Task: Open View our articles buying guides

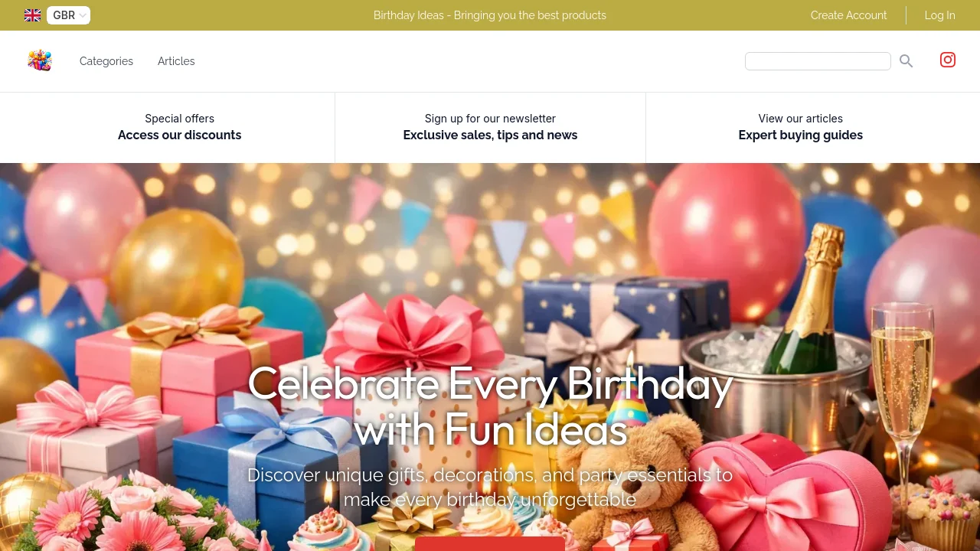Action: point(801,127)
